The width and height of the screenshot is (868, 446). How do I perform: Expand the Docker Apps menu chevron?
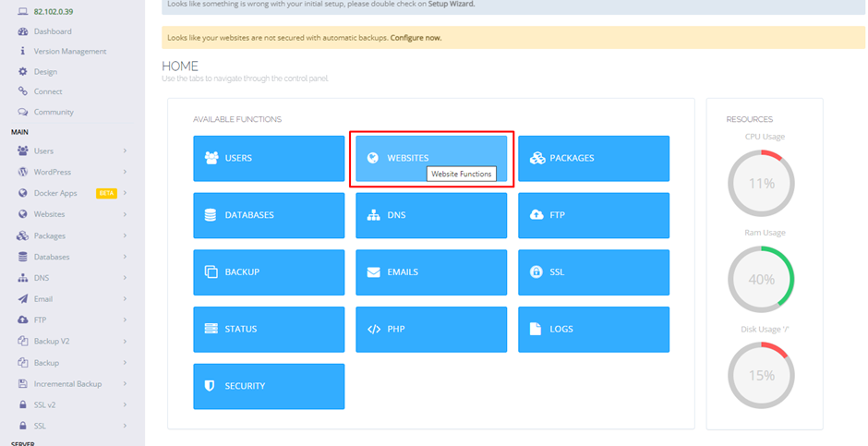point(125,193)
